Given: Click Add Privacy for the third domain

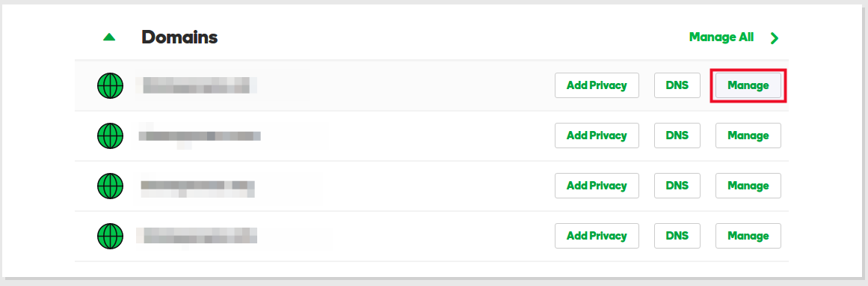Looking at the screenshot, I should click(x=597, y=186).
